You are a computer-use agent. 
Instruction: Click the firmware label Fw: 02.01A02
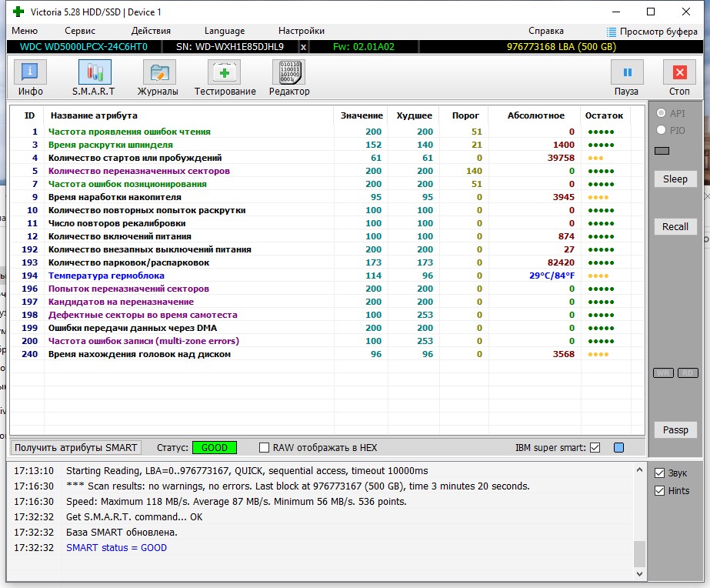point(364,47)
